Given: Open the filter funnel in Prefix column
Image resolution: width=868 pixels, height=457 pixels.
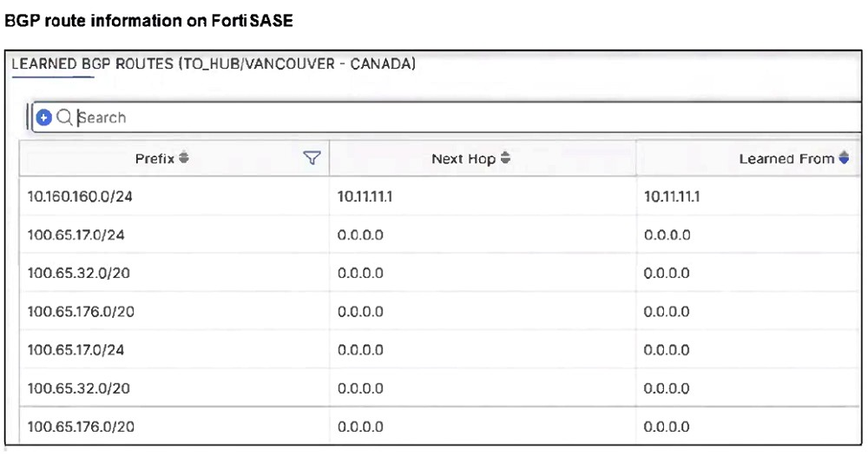Looking at the screenshot, I should click(312, 158).
